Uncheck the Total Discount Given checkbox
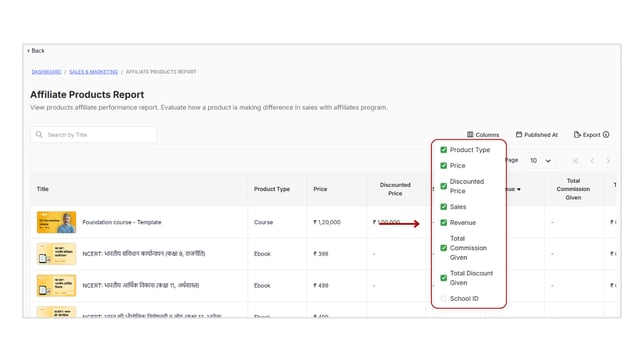 [x=444, y=278]
